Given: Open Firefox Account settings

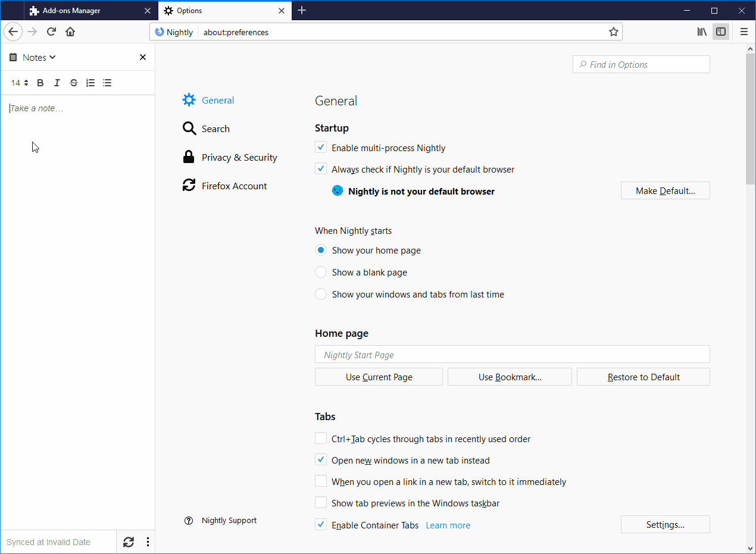Looking at the screenshot, I should pos(234,186).
